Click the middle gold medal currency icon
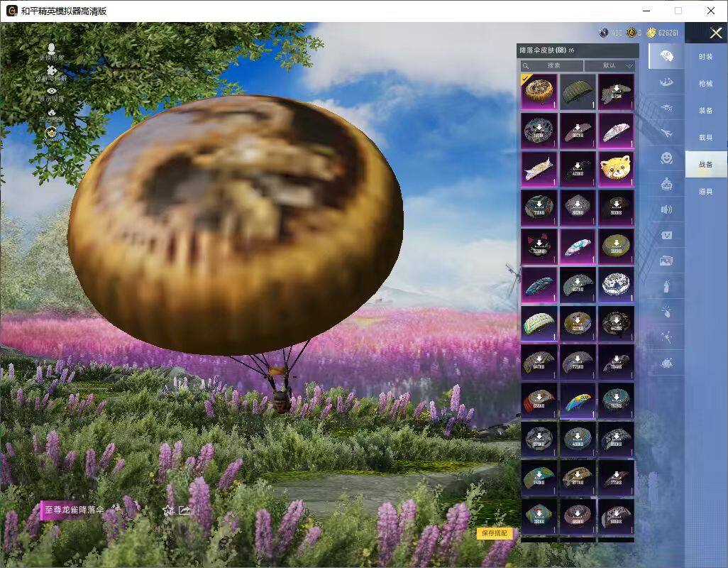This screenshot has height=568, width=728. click(x=631, y=33)
